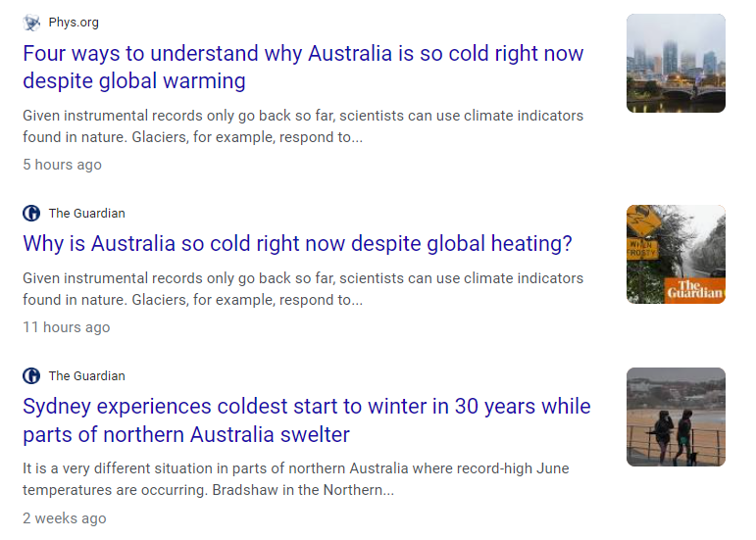Click the first Guardian logo icon
This screenshot has width=756, height=540.
pyautogui.click(x=31, y=213)
